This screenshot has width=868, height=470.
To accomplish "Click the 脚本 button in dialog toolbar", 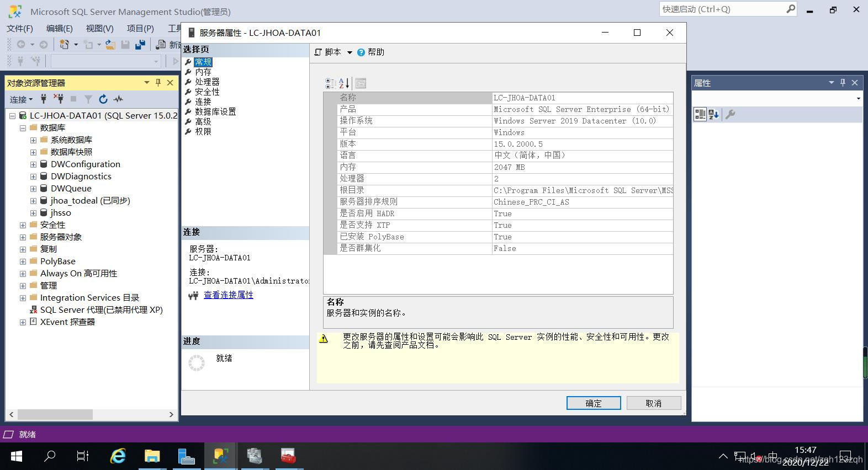I will pos(328,52).
